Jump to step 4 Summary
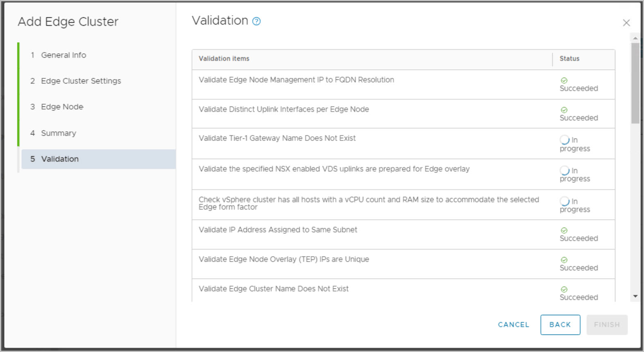Screen dimensions: 644x352 point(59,133)
